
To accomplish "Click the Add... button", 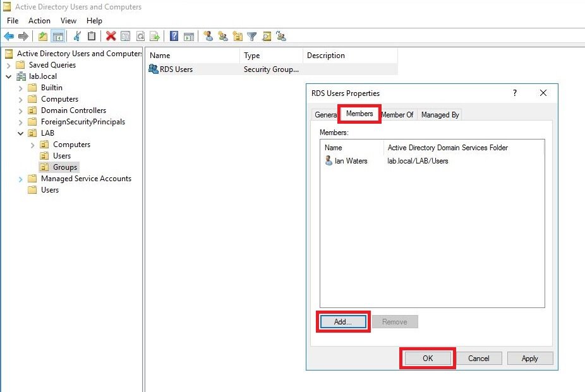I will tap(343, 321).
